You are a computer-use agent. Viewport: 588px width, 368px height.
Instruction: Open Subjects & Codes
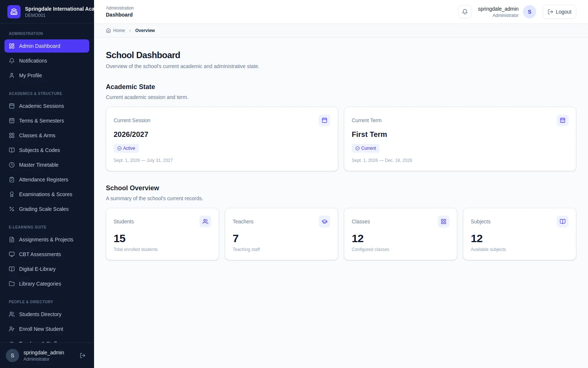pos(47,150)
